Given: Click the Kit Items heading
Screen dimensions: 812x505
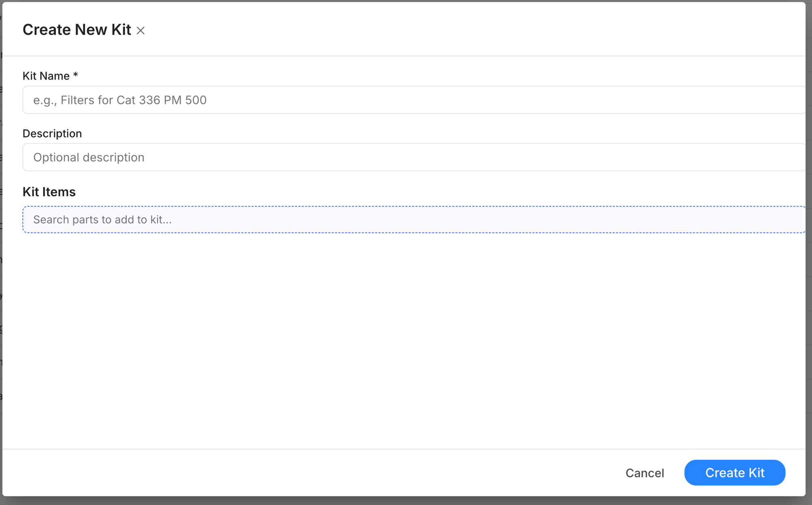Looking at the screenshot, I should point(49,191).
